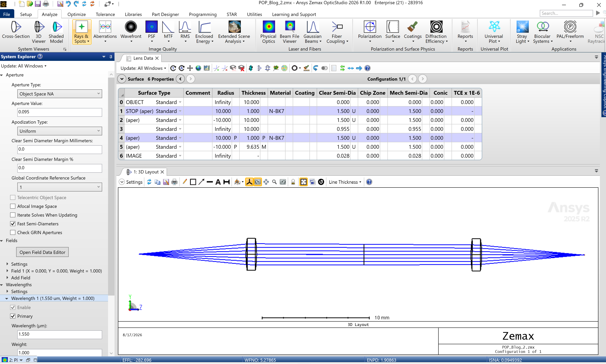Open the Shaded Model viewer
This screenshot has height=364, width=606.
point(56,32)
